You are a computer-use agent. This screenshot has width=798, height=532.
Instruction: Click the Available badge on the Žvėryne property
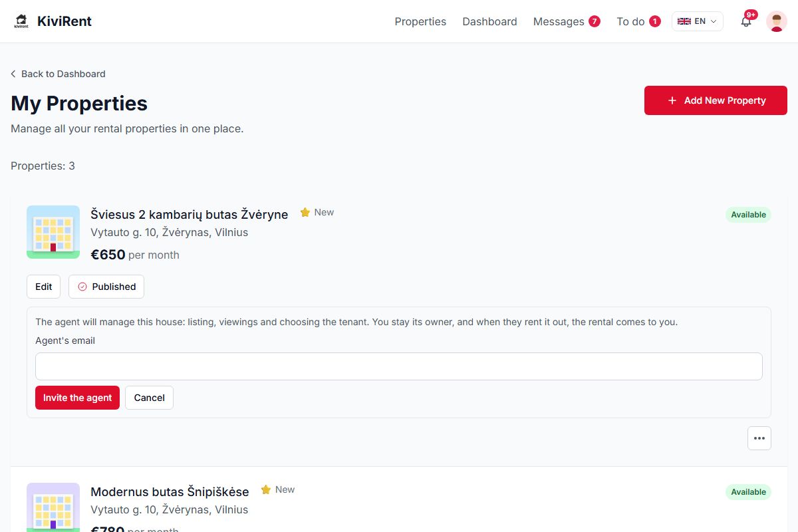click(x=748, y=215)
